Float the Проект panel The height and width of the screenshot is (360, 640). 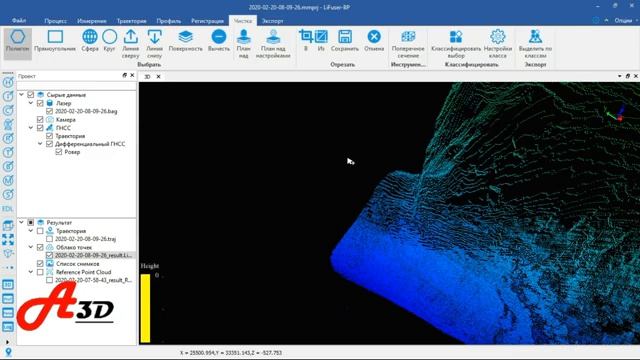(x=124, y=76)
